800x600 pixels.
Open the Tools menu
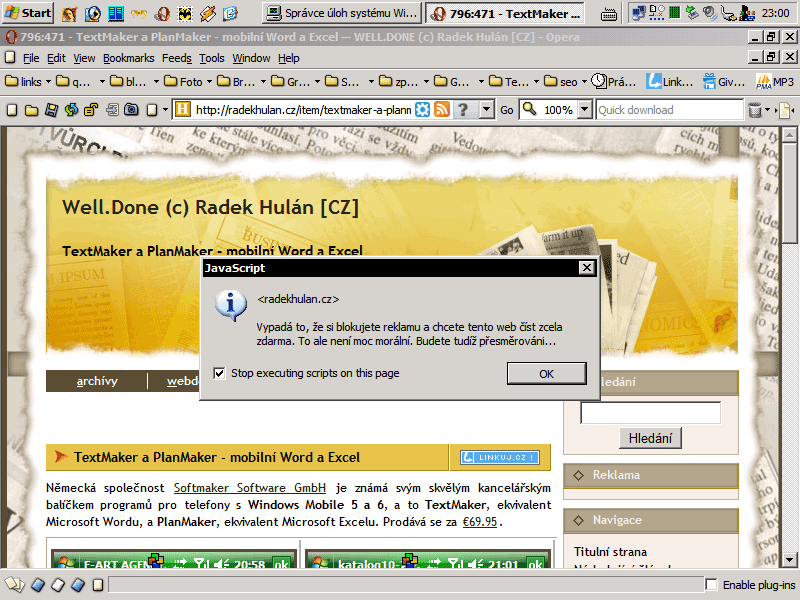click(212, 58)
